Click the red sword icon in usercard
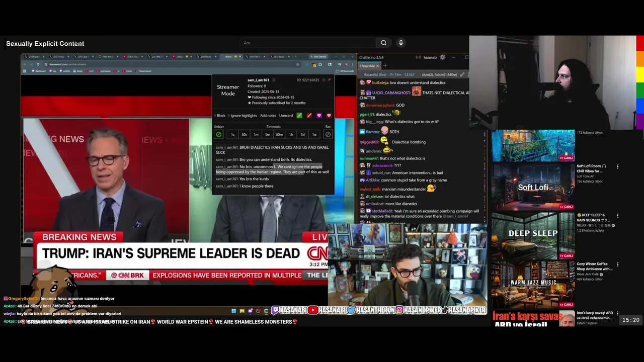This screenshot has height=362, width=644. [309, 116]
